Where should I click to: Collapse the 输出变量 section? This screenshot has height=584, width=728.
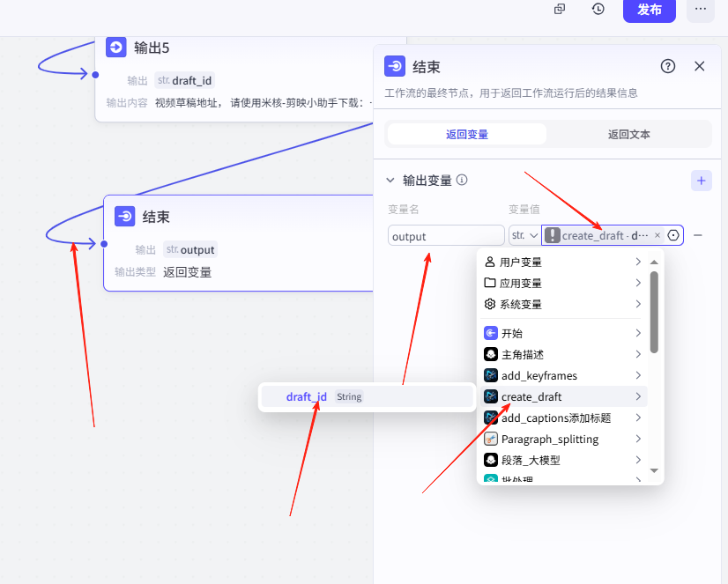coord(391,181)
